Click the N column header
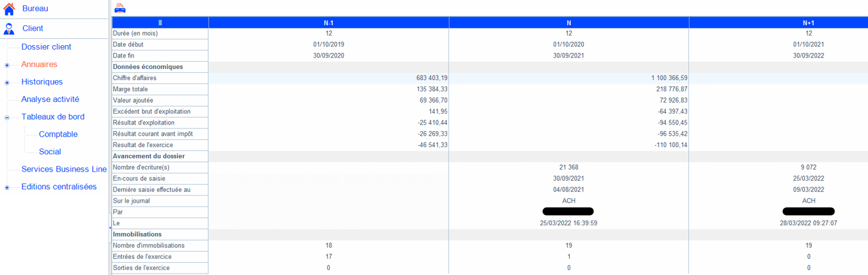The image size is (868, 275). click(568, 23)
